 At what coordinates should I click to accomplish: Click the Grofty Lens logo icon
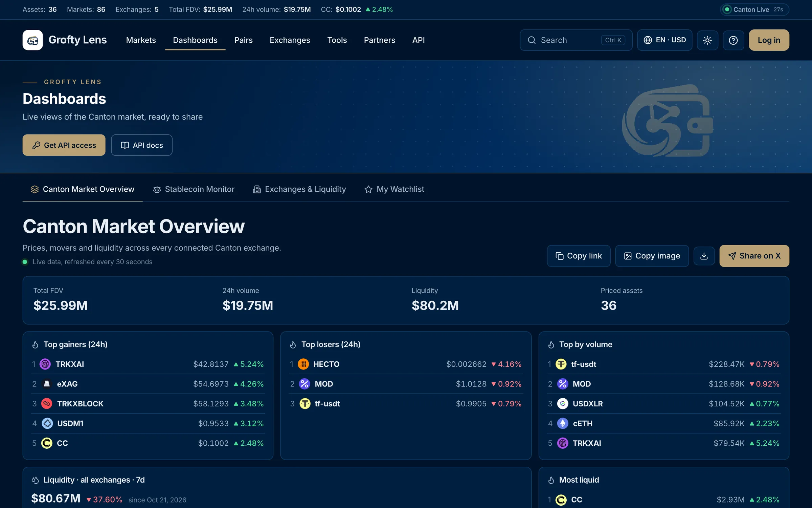coord(32,40)
